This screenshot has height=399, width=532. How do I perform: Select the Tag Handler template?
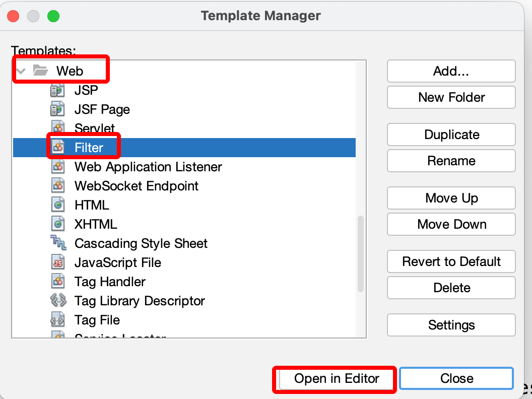[110, 282]
